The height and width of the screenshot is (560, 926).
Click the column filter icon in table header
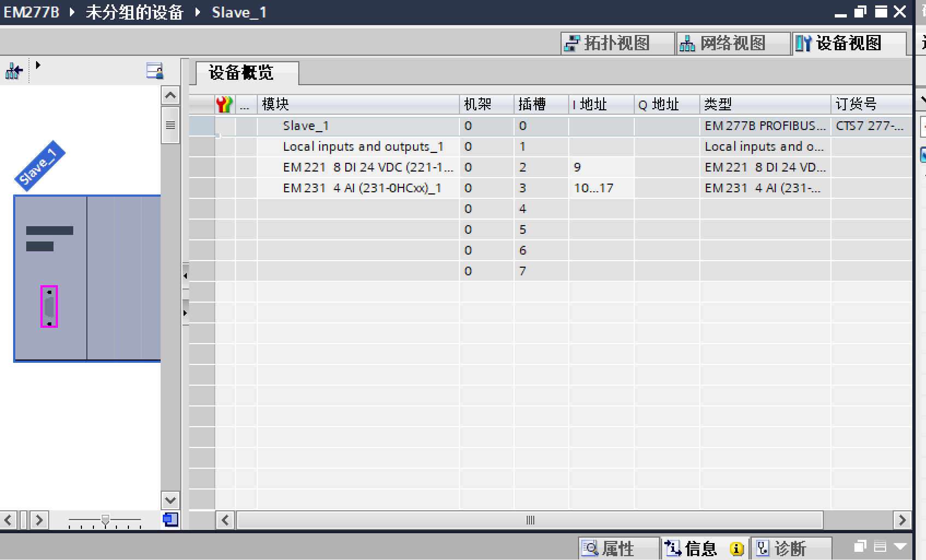pos(224,104)
